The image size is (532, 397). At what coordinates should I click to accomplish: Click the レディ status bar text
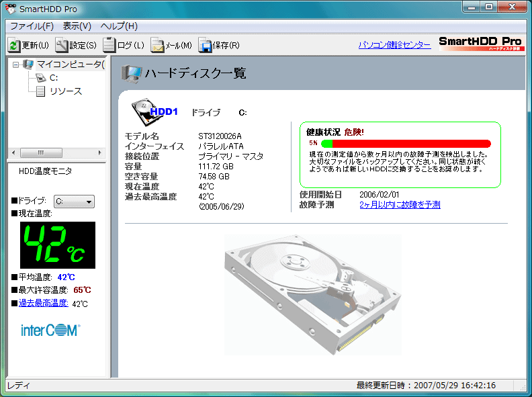point(18,386)
